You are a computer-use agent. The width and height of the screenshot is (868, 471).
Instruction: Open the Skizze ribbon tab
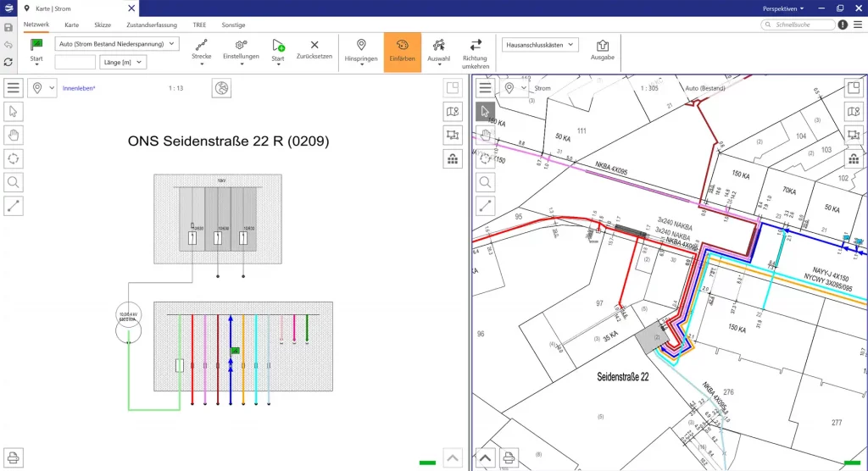(x=103, y=25)
